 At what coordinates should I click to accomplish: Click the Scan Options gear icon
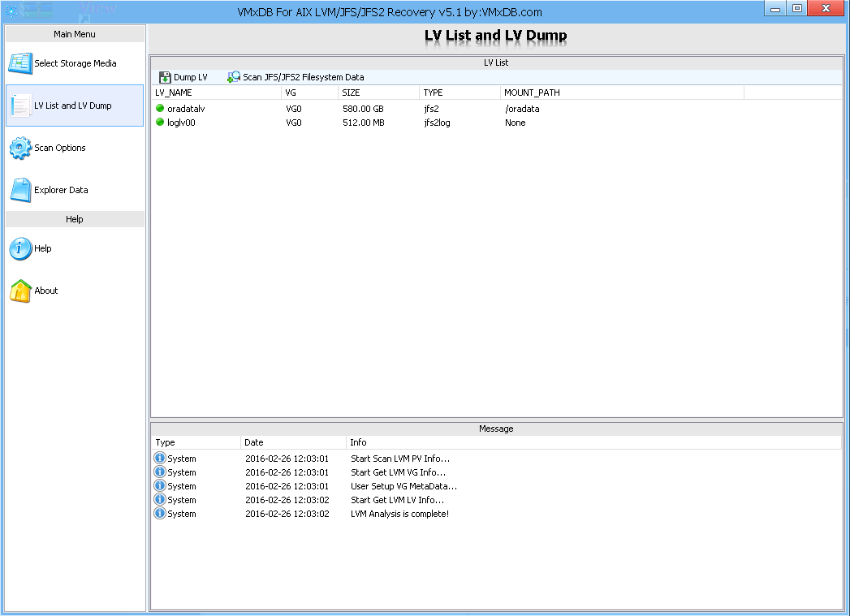(x=20, y=148)
